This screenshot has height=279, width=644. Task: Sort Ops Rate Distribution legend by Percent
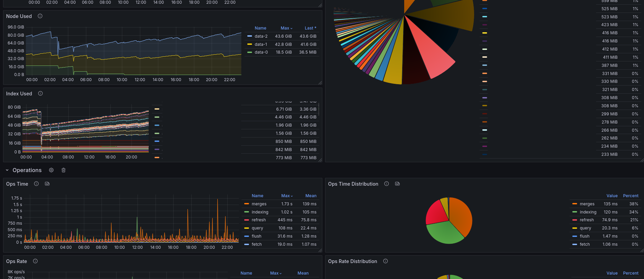coord(631,273)
